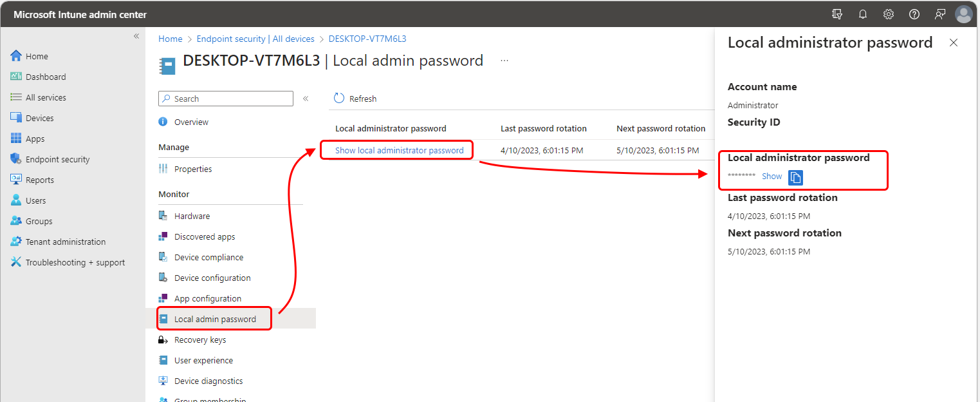Open the settings gear icon
The width and height of the screenshot is (980, 402).
889,14
